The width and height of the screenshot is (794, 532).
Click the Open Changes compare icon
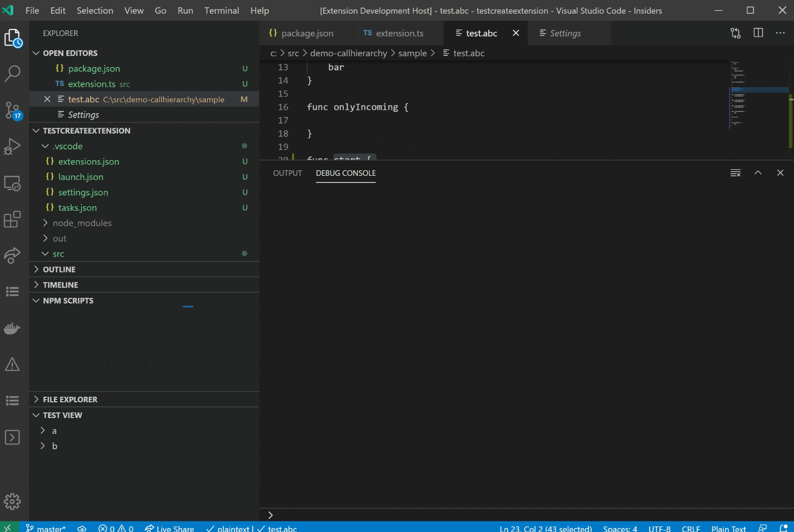(736, 33)
